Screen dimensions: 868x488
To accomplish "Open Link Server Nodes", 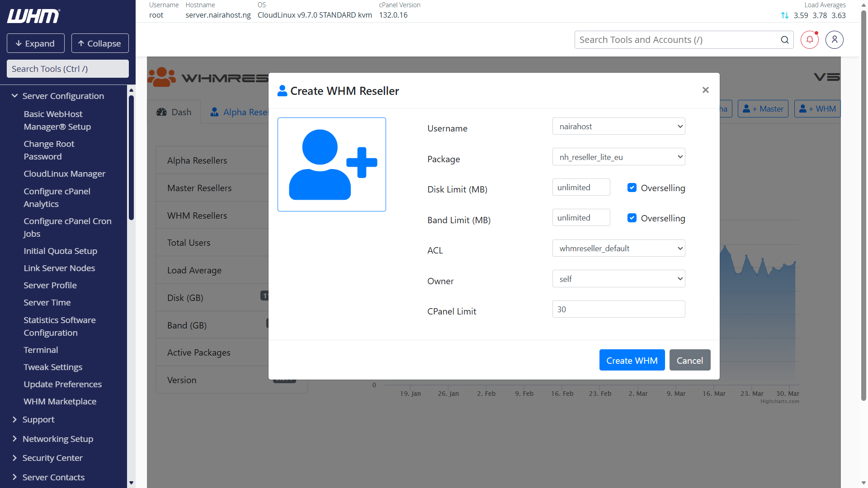I will click(x=59, y=268).
